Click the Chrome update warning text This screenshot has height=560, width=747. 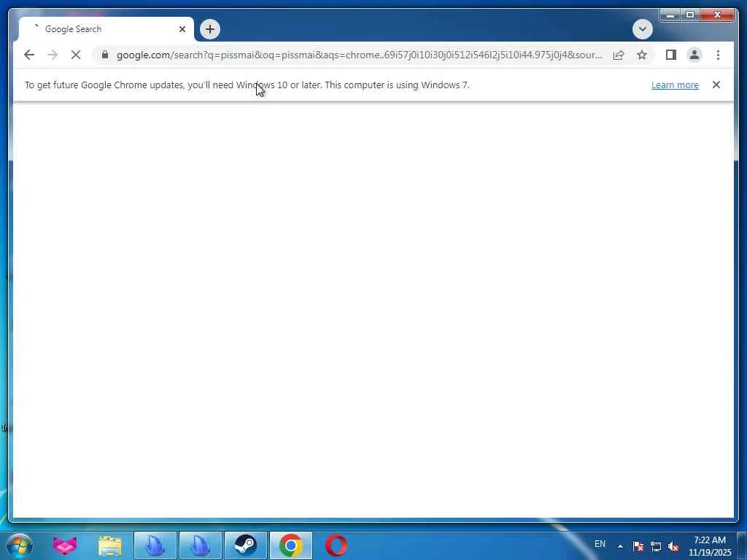[x=247, y=85]
